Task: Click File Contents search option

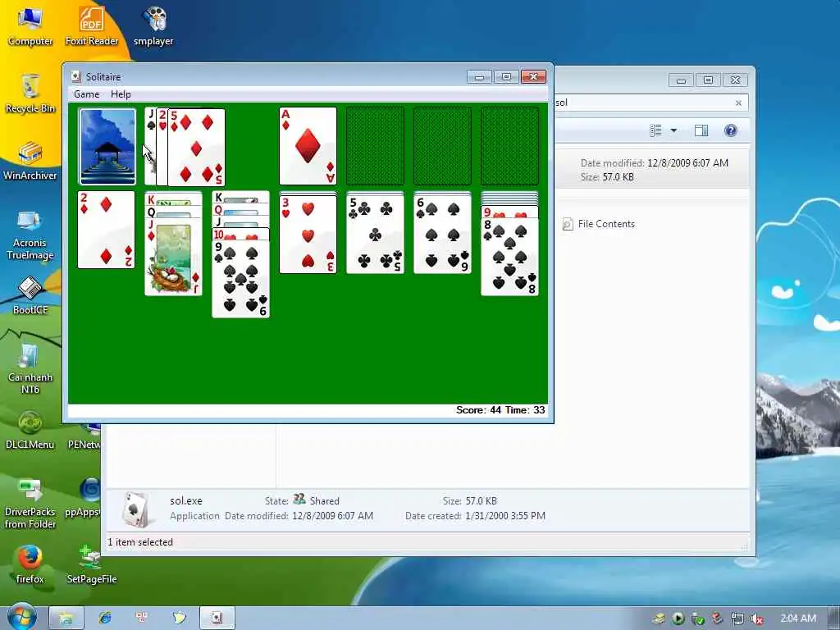Action: coord(599,224)
